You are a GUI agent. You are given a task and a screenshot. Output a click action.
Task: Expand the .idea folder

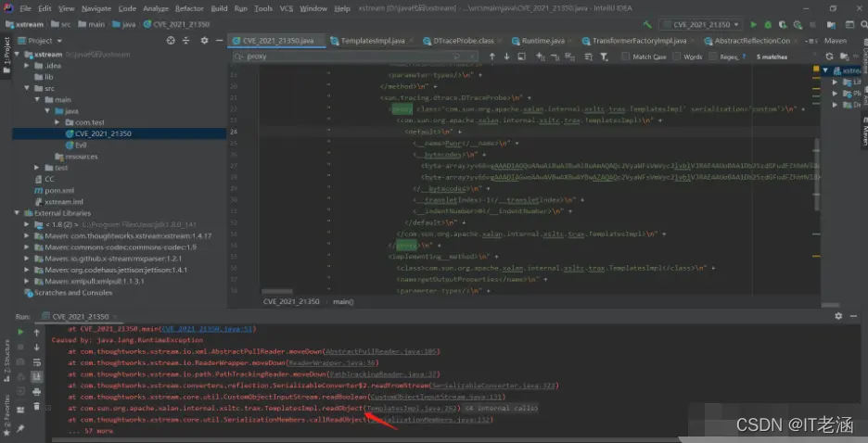click(27, 65)
